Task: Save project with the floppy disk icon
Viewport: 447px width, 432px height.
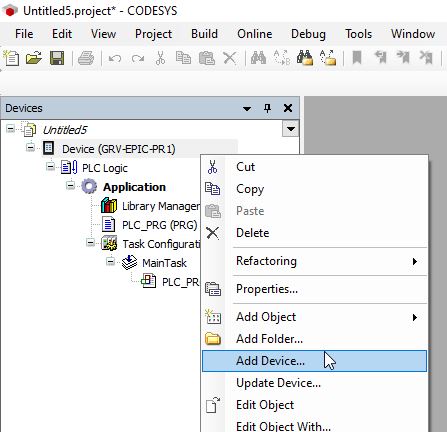Action: click(57, 58)
